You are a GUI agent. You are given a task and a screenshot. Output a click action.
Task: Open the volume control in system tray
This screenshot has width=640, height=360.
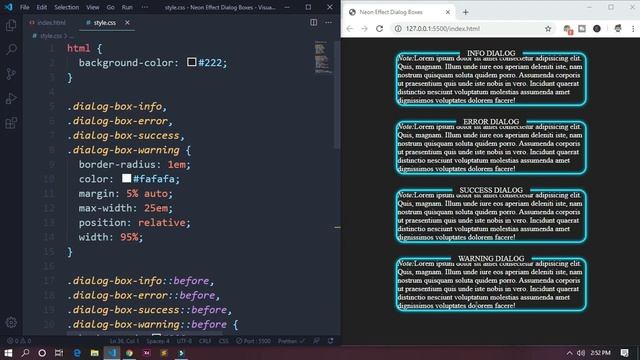pos(581,353)
